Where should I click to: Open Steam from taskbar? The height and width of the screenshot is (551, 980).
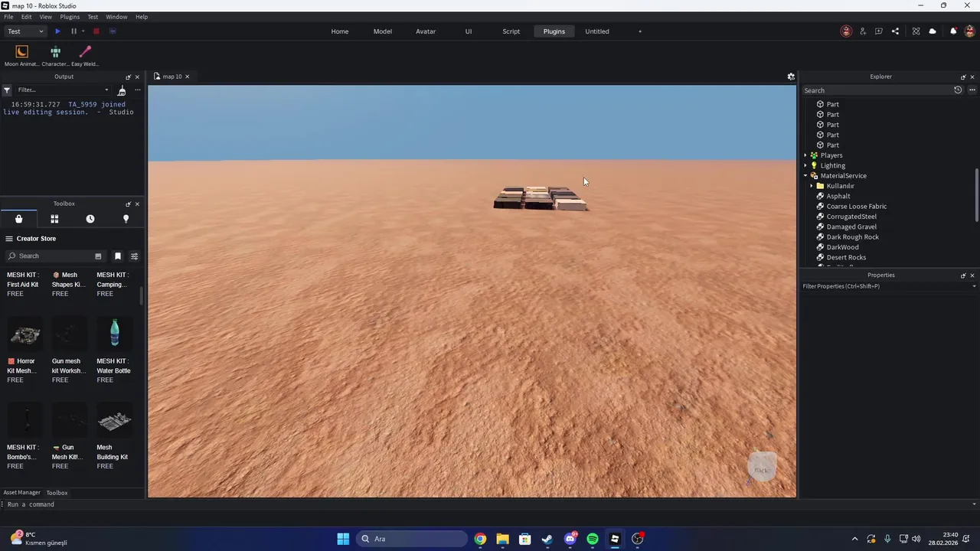click(547, 539)
